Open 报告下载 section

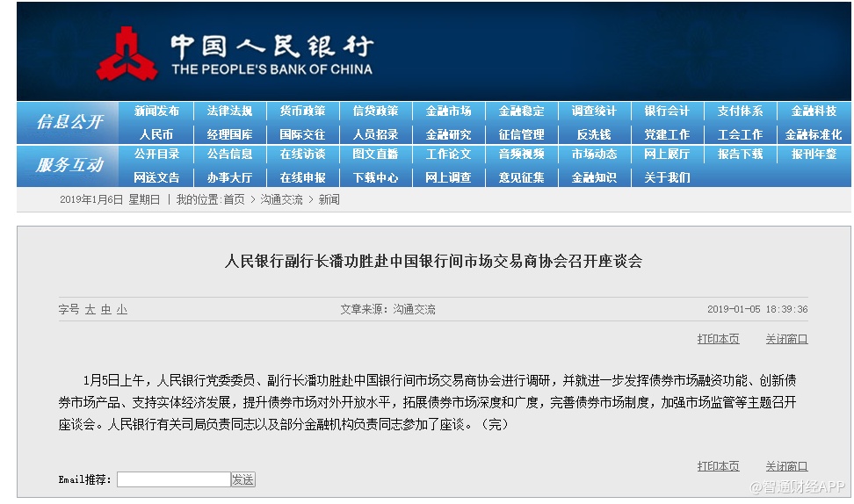pyautogui.click(x=740, y=154)
